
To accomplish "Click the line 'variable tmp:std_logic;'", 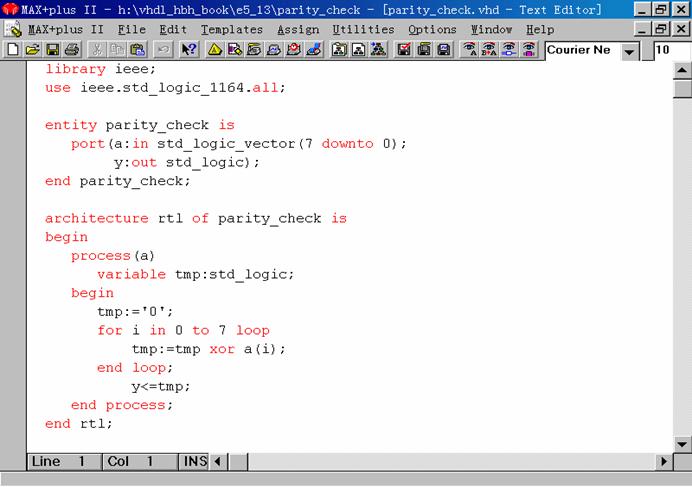I will (x=195, y=275).
